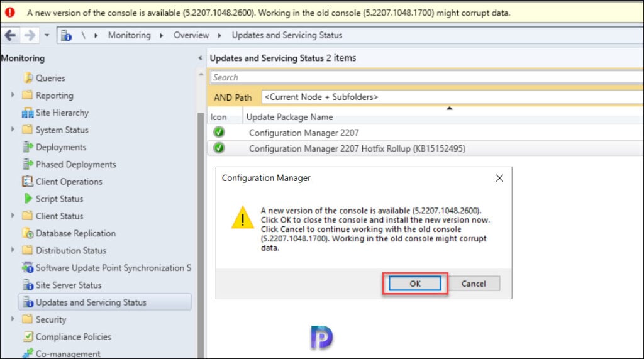Click Cancel in Configuration Manager dialog
The width and height of the screenshot is (644, 359).
pos(474,284)
